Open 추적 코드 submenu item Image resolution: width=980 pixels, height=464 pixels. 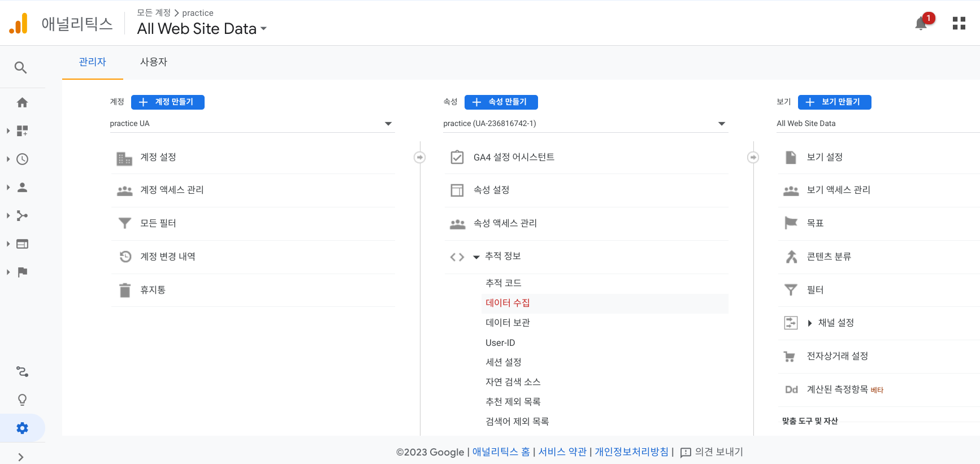[x=504, y=283]
